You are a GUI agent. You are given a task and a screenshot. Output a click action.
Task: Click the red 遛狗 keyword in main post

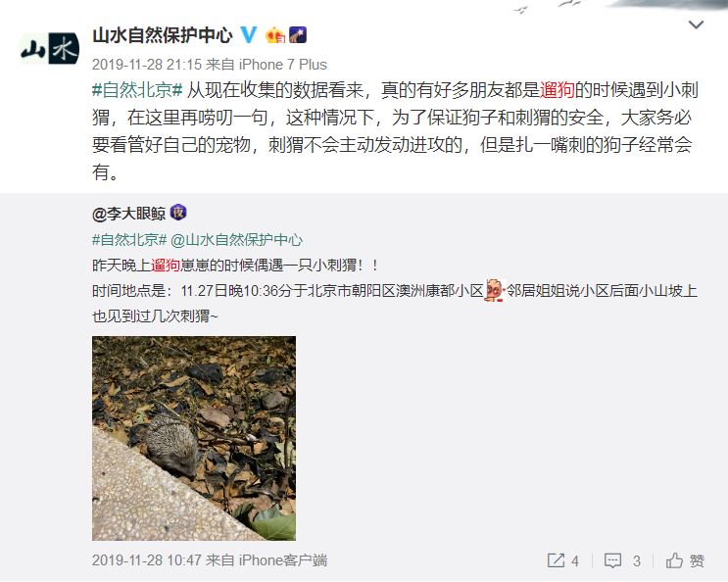[558, 90]
